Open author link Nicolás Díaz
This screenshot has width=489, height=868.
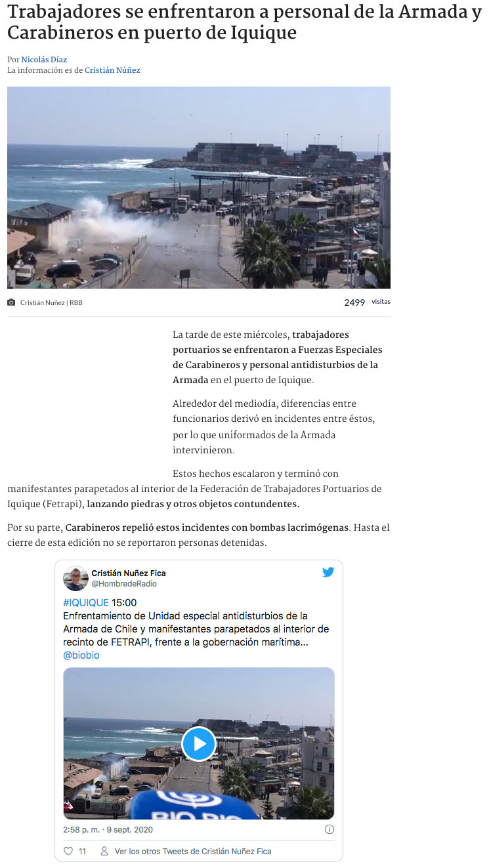pyautogui.click(x=44, y=60)
